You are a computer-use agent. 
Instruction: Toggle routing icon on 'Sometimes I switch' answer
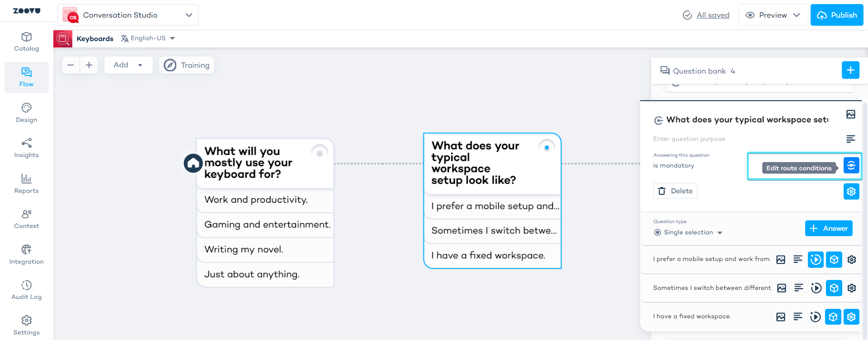816,288
